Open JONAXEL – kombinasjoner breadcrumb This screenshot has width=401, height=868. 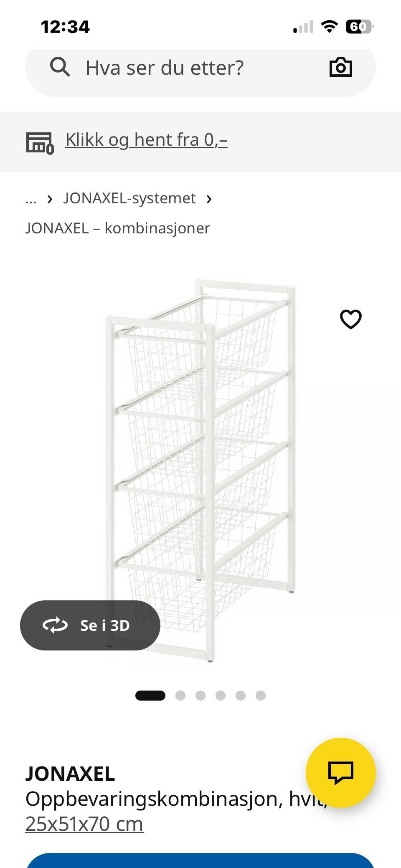117,228
